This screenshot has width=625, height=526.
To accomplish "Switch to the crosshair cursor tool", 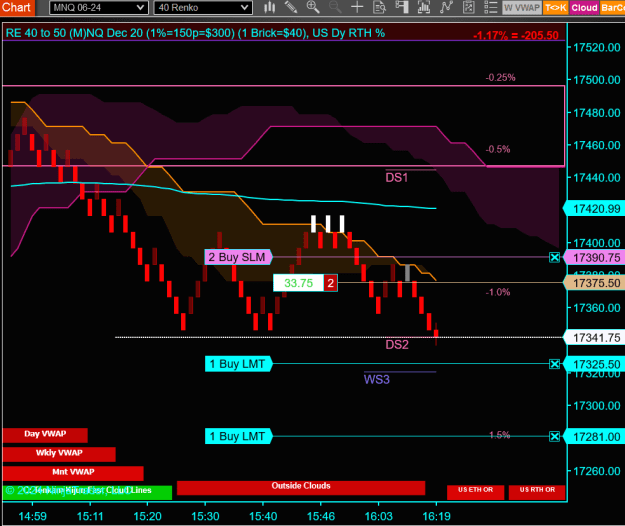I will 357,7.
